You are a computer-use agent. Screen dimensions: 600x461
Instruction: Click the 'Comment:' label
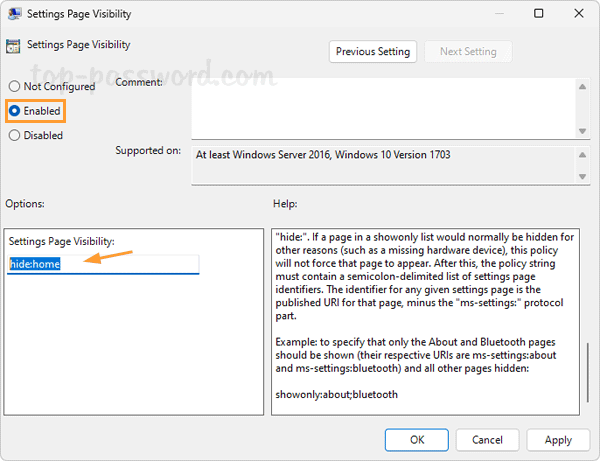pyautogui.click(x=139, y=82)
